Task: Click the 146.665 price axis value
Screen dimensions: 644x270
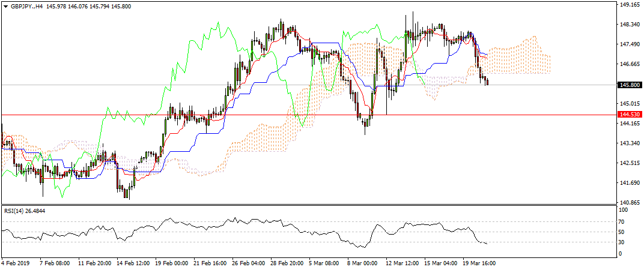Action: pyautogui.click(x=630, y=64)
